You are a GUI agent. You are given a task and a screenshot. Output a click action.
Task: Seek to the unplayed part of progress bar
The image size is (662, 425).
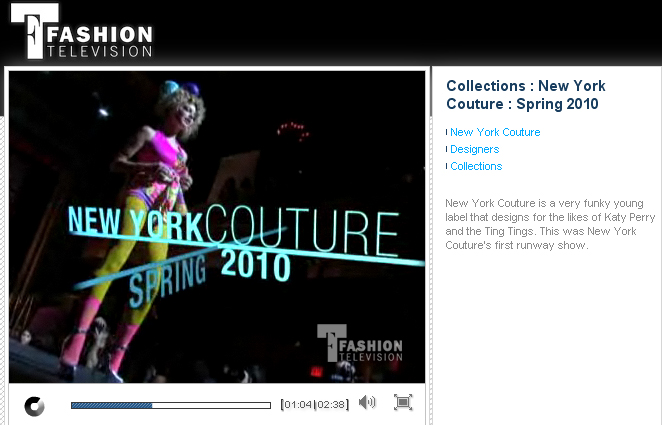click(x=212, y=405)
